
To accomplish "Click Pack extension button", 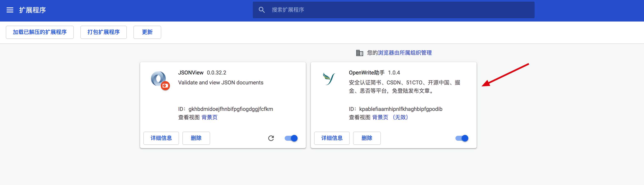I will click(x=104, y=32).
